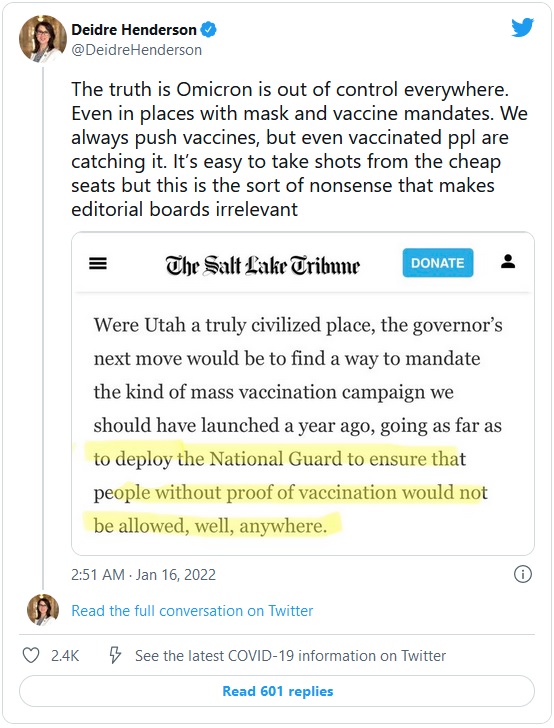Read the full conversation on Twitter

pos(192,611)
